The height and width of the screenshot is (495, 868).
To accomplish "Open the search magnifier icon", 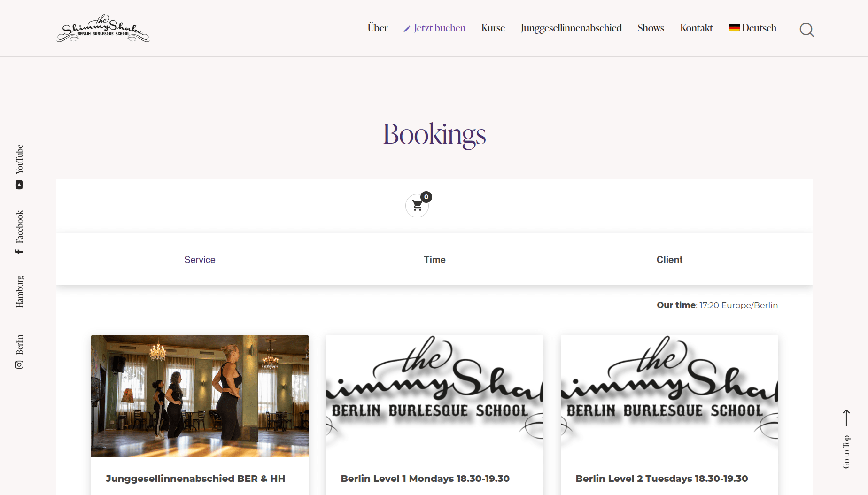I will [806, 30].
